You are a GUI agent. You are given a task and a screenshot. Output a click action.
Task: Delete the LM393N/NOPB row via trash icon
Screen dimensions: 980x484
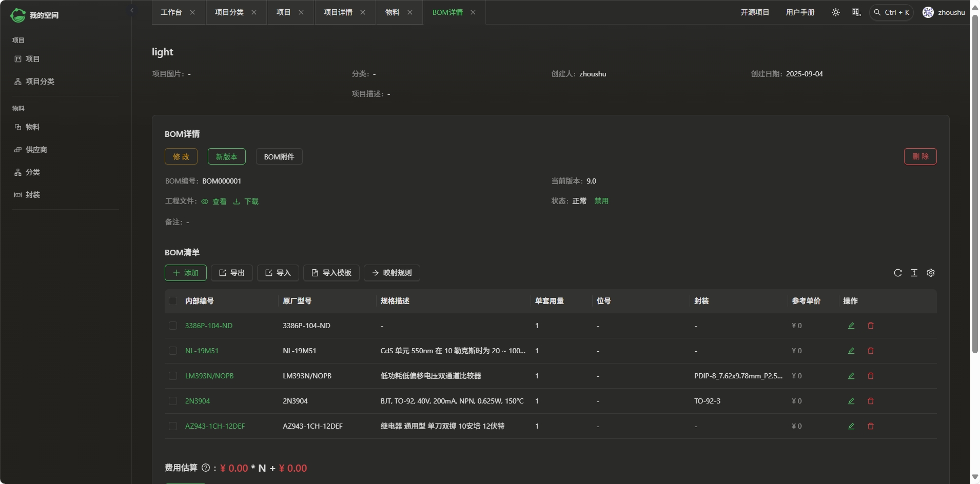(x=870, y=376)
